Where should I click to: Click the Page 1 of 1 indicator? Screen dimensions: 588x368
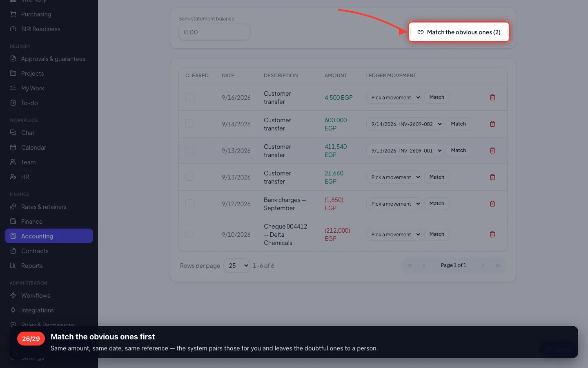(453, 265)
